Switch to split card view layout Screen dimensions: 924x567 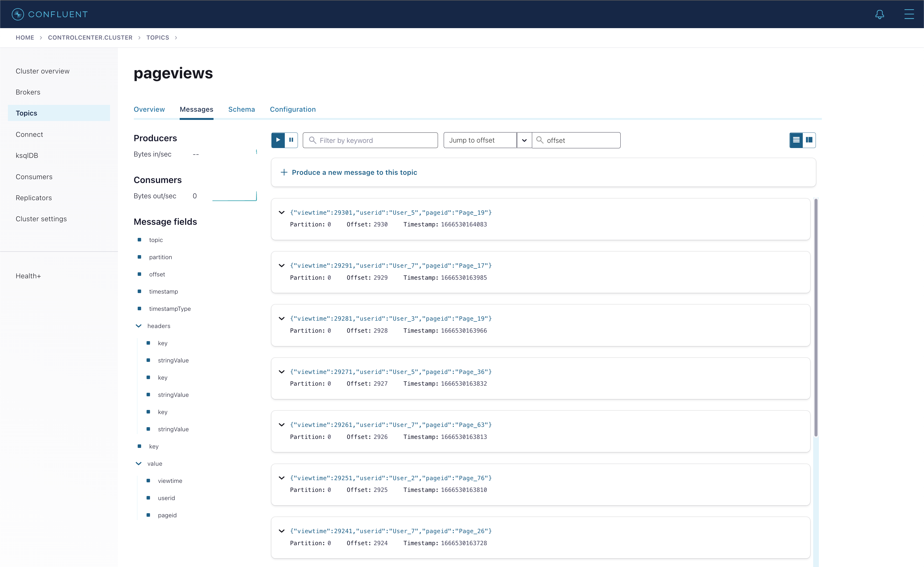pos(809,140)
